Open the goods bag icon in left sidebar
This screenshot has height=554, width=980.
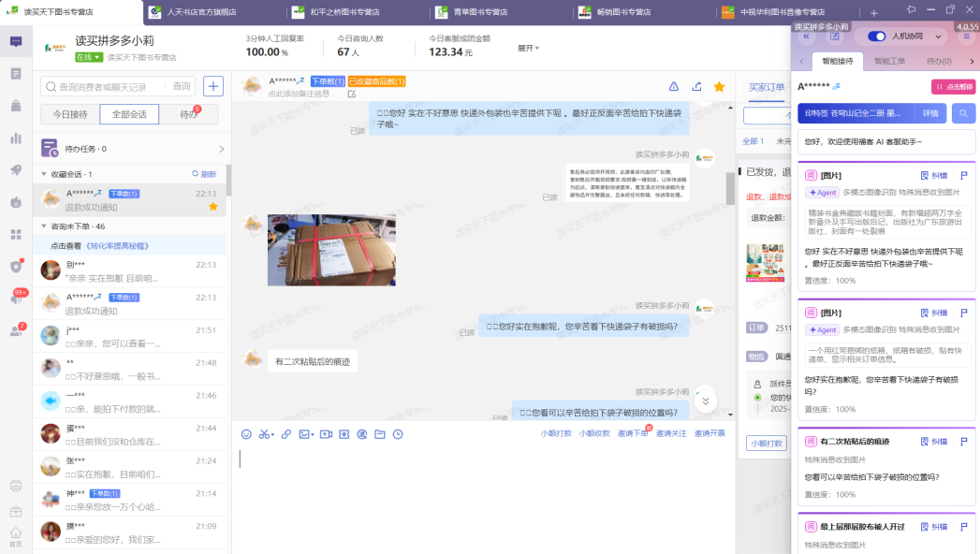(x=16, y=106)
